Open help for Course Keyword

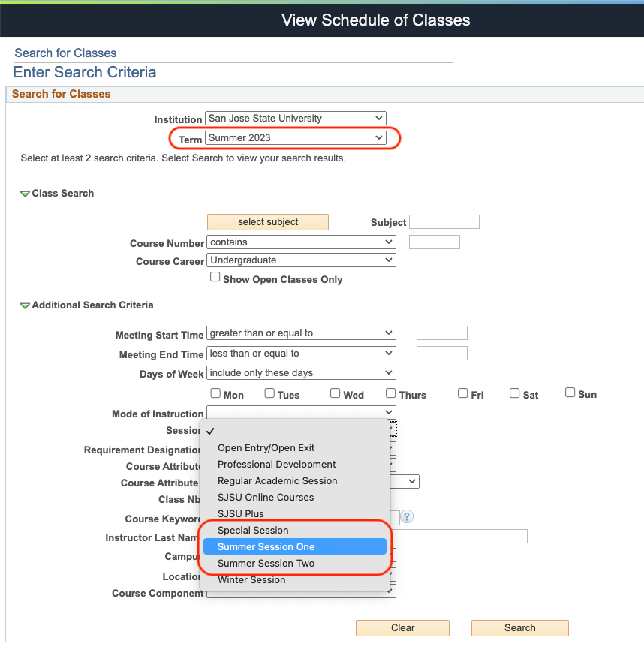(406, 517)
